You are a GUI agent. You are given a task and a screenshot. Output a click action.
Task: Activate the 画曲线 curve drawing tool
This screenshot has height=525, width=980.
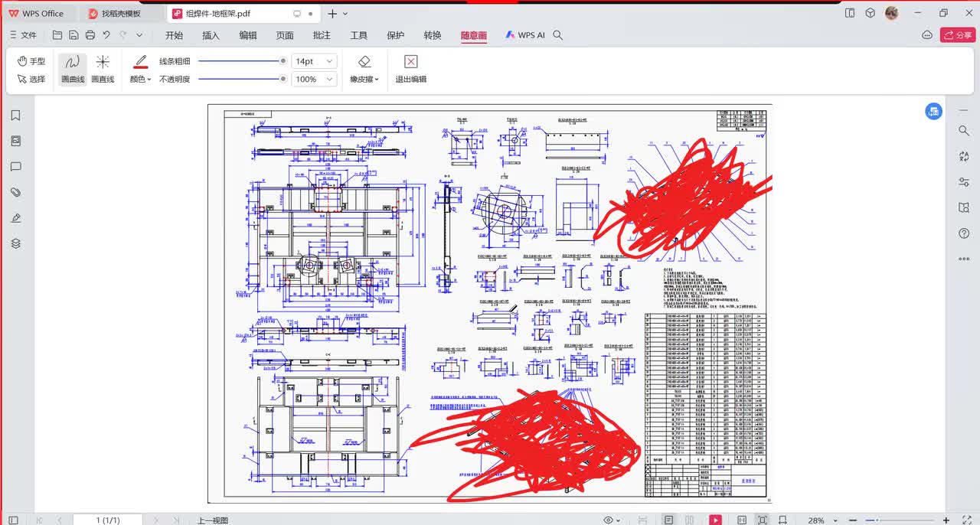click(x=73, y=69)
